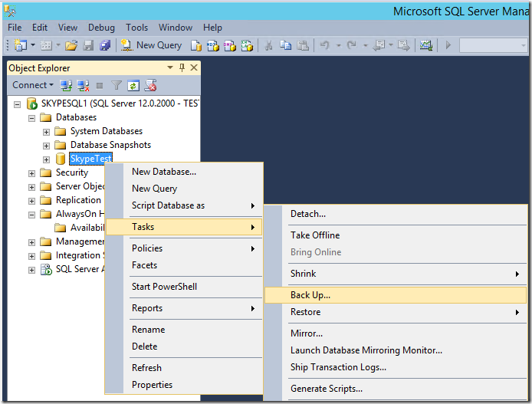The height and width of the screenshot is (404, 532).
Task: Click the Stop square icon in Object Explorer
Action: [x=100, y=86]
